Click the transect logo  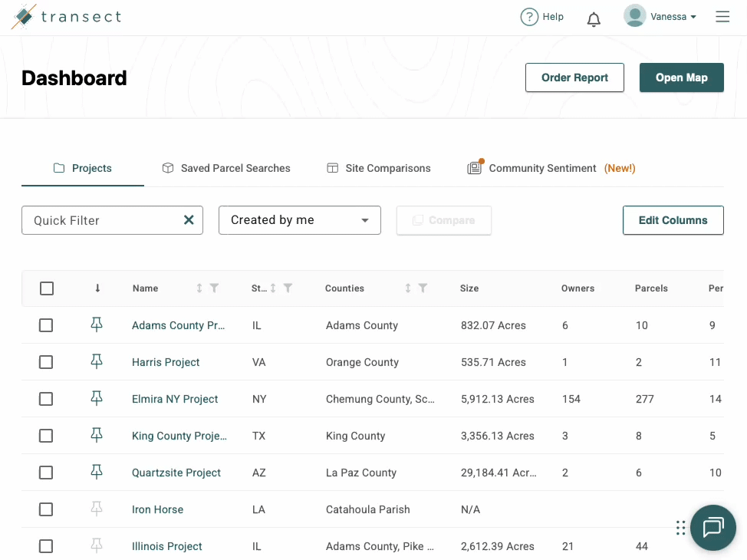coord(66,17)
